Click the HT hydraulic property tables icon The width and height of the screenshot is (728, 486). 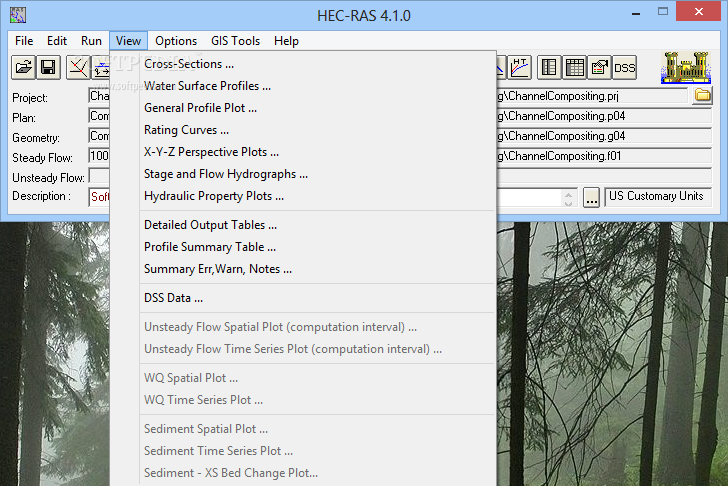520,68
